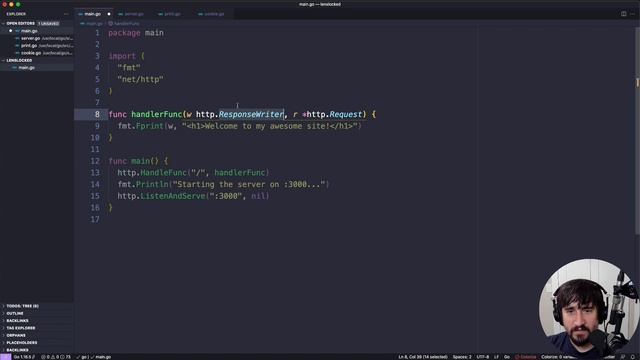The width and height of the screenshot is (640, 360).
Task: Click handlerFunc in the editor breadcrumb
Action: point(127,24)
